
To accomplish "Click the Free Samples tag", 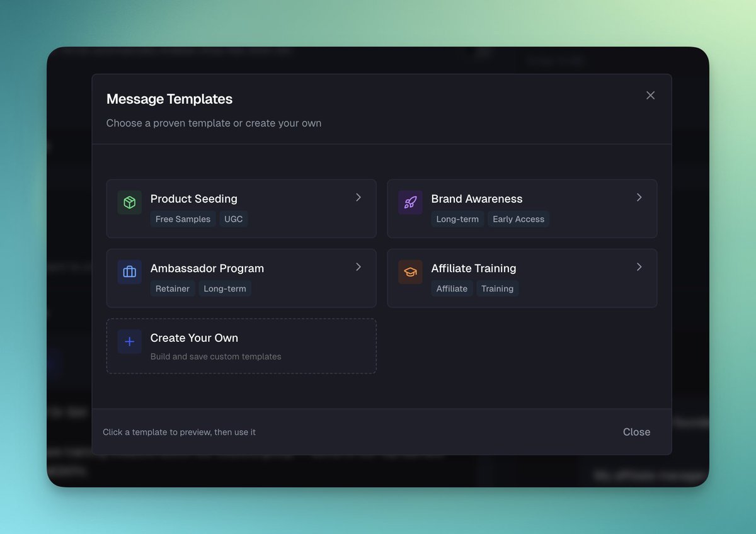I will tap(183, 219).
